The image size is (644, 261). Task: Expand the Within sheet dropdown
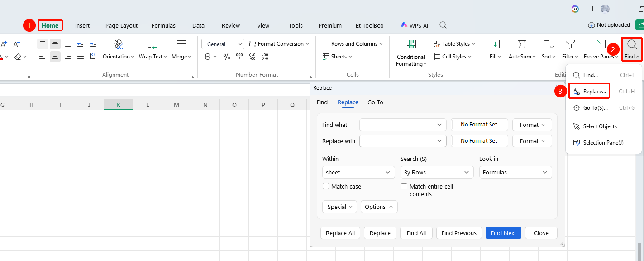(x=358, y=172)
